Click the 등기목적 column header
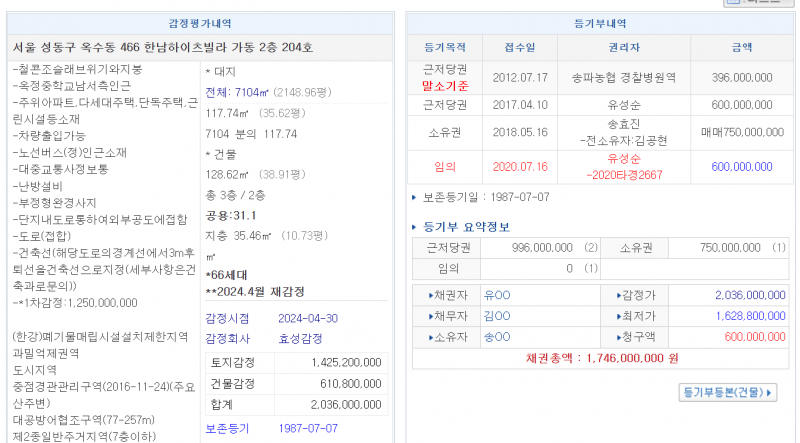800x443 pixels. [445, 46]
